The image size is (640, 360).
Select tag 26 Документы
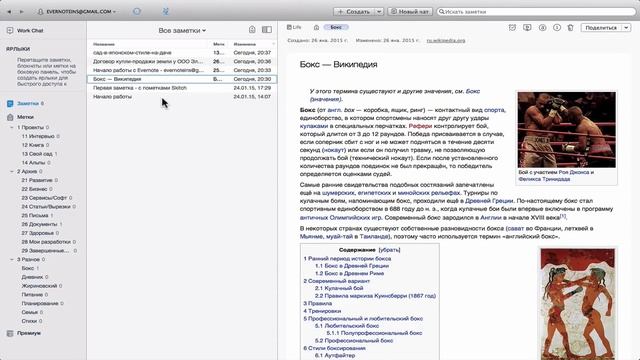coord(39,224)
